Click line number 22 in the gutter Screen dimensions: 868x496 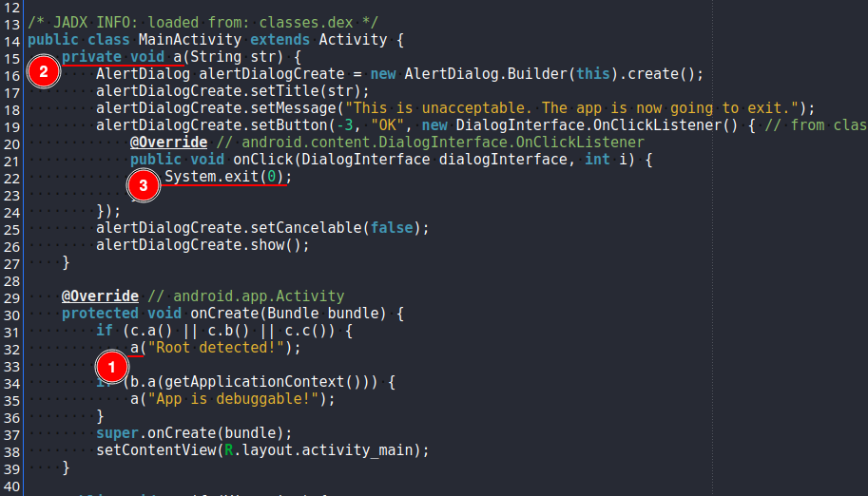pyautogui.click(x=11, y=177)
